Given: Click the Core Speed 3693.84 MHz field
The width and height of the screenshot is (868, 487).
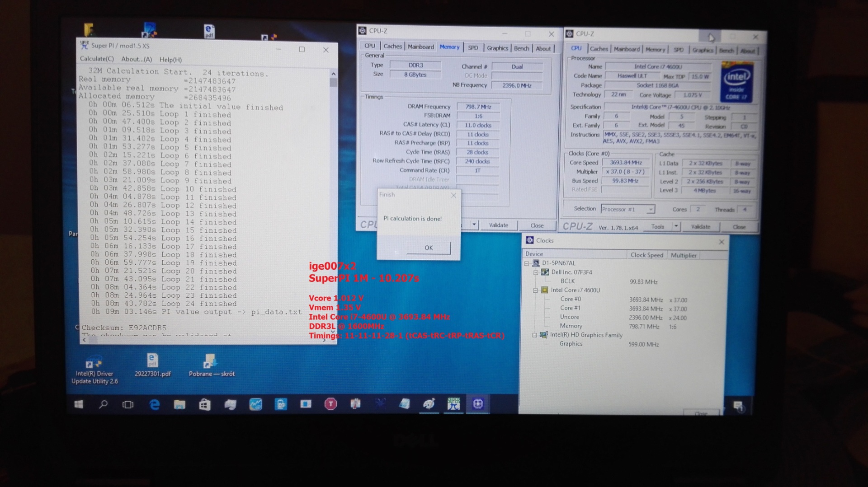Looking at the screenshot, I should click(x=626, y=162).
